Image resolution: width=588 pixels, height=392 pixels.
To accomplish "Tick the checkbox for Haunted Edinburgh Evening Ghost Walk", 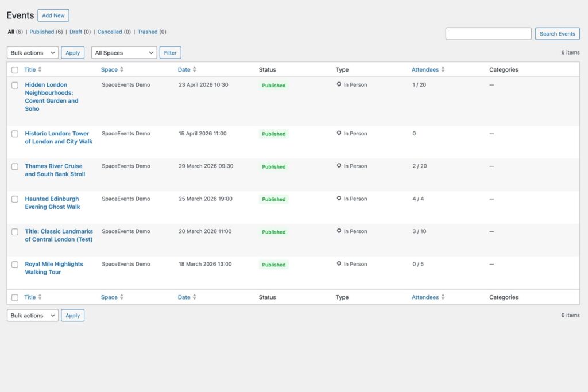I will [15, 199].
